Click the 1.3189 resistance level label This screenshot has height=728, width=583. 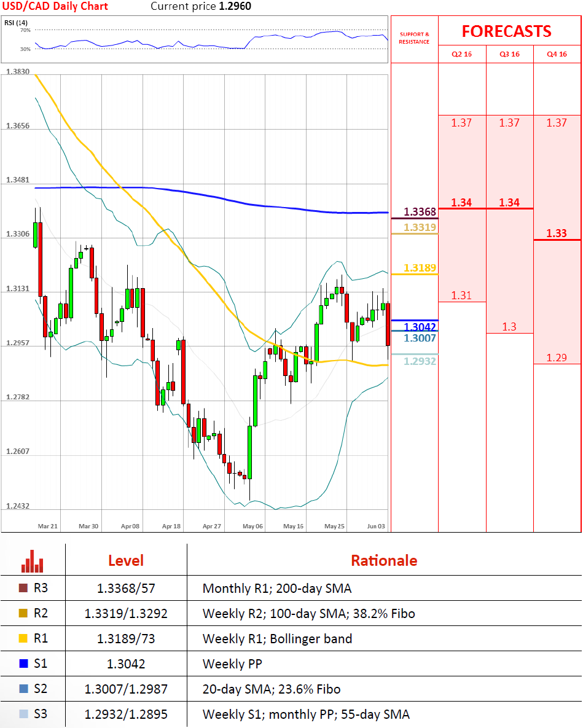(x=420, y=268)
